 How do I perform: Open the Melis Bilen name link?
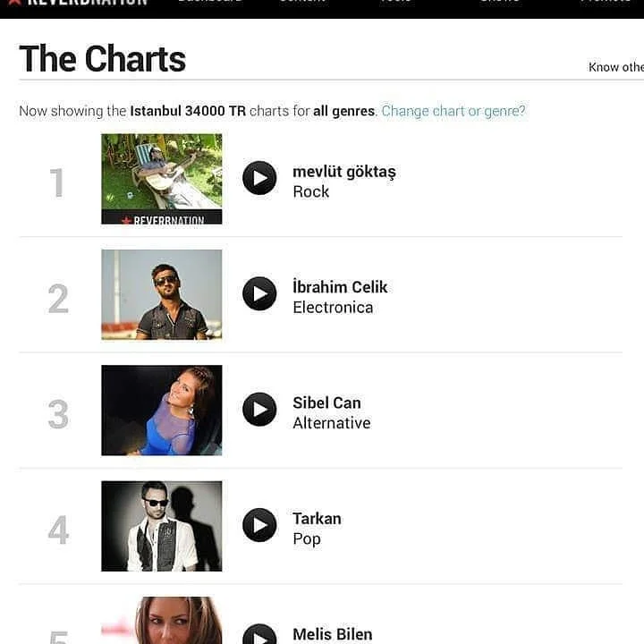point(333,634)
